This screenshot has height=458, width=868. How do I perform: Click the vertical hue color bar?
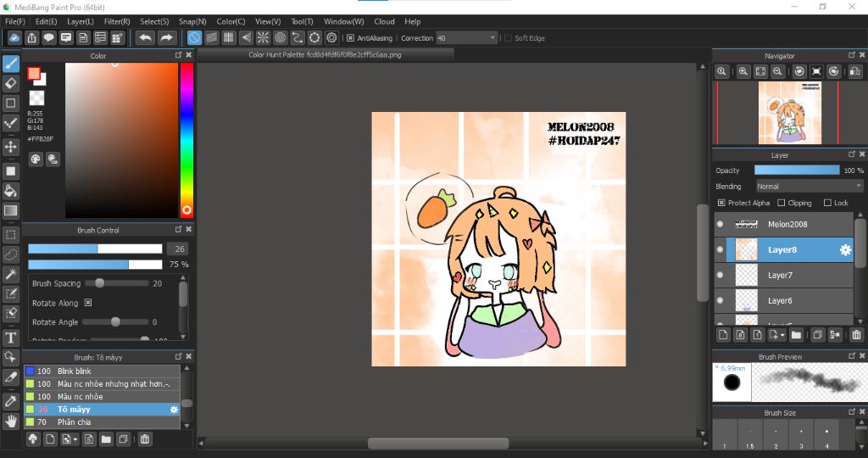[x=186, y=140]
